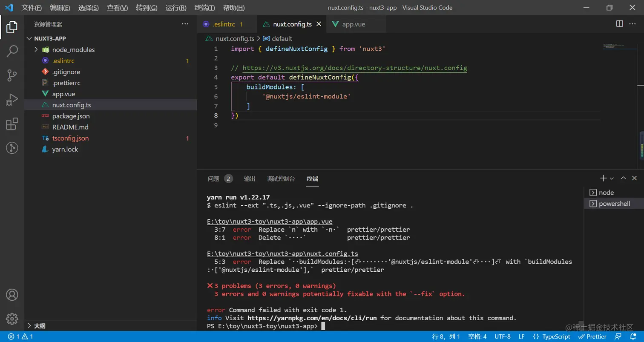
Task: Open the notifications bell in status bar
Action: 632,336
